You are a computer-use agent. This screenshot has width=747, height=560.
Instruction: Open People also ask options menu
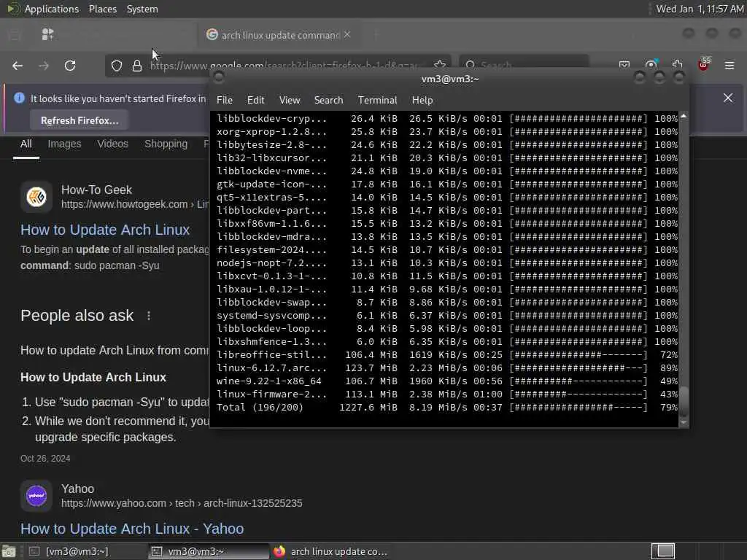coord(149,316)
